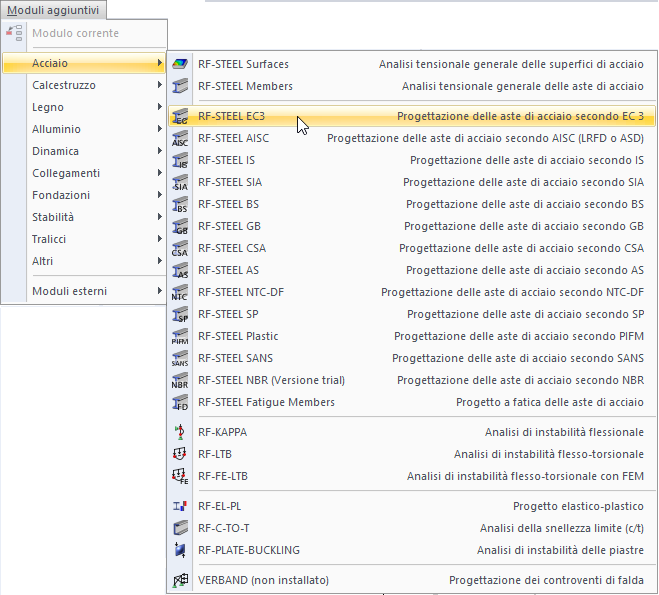Select VERBAND (non installato) entry
659x595 pixels.
pyautogui.click(x=412, y=580)
